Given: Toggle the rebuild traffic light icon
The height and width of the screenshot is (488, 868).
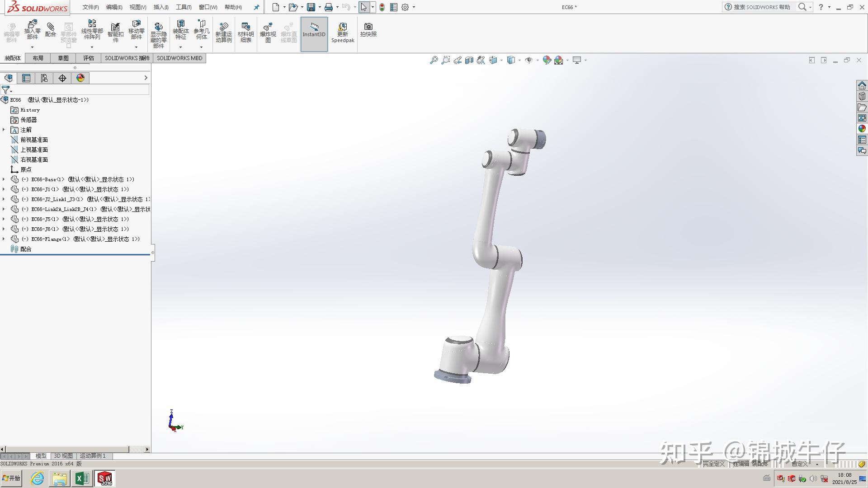Looking at the screenshot, I should (x=382, y=7).
